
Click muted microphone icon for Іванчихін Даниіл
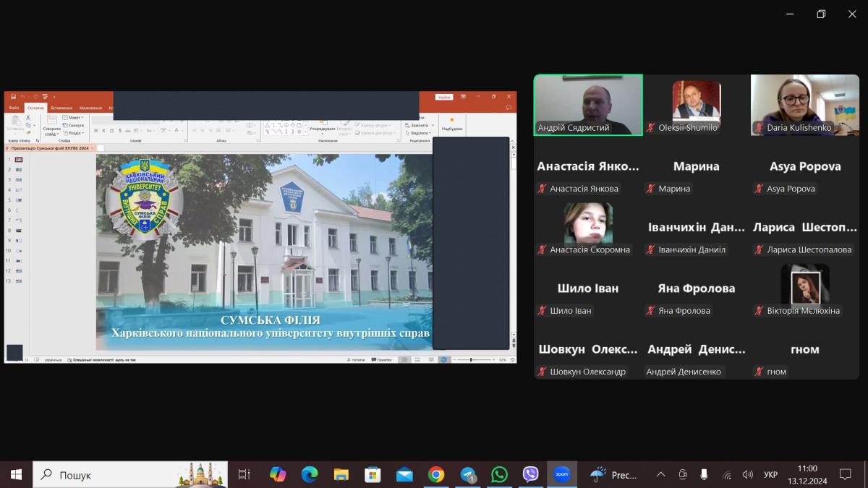point(650,249)
